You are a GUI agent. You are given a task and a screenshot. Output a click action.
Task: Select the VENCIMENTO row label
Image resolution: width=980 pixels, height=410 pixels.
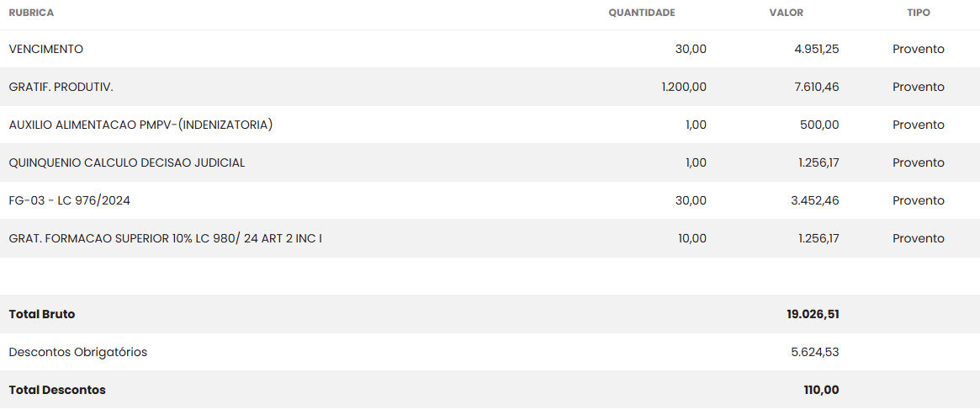[x=46, y=49]
